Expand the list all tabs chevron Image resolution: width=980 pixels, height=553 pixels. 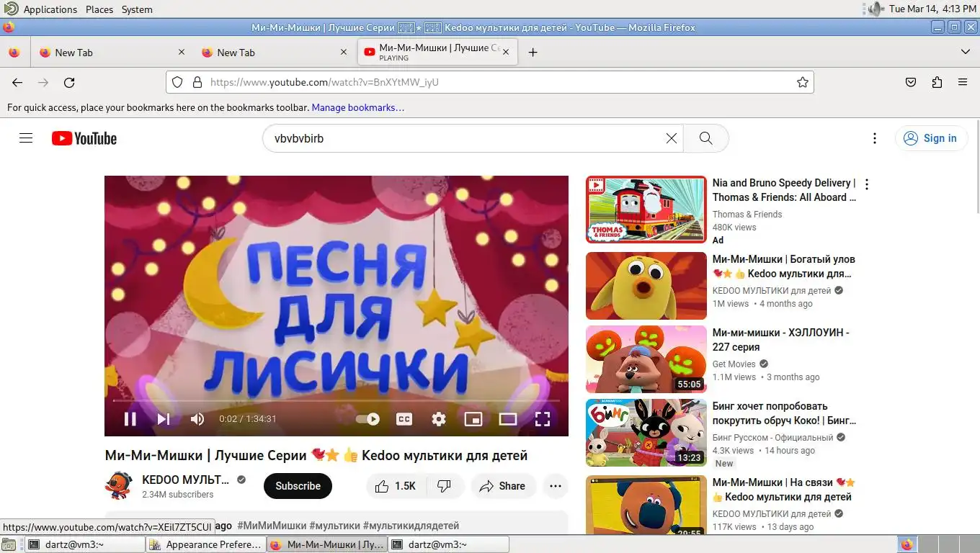966,52
